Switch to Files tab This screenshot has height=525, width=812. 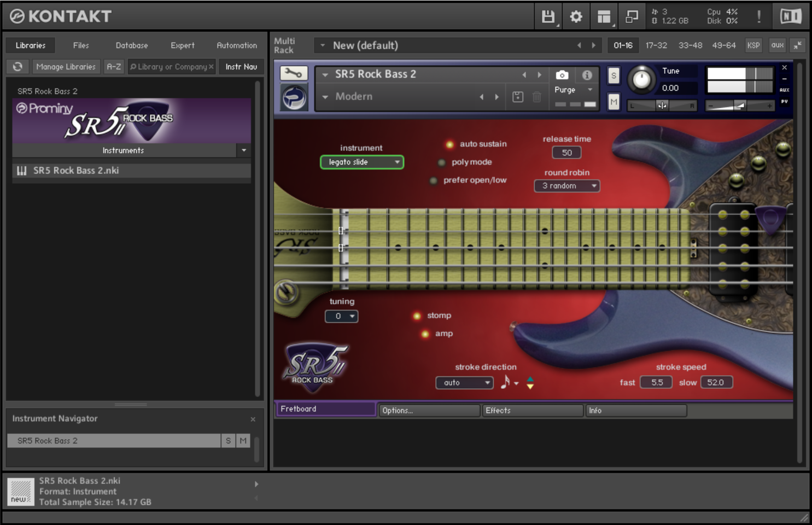click(81, 45)
